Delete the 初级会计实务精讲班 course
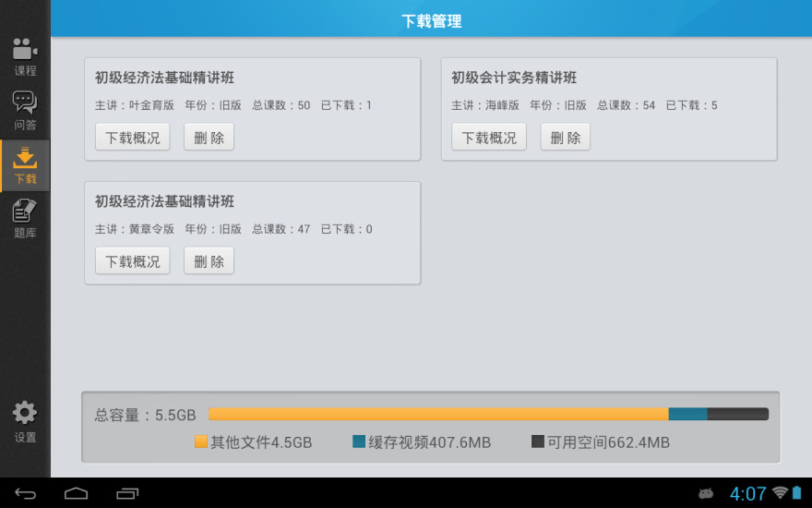This screenshot has width=812, height=508. (x=565, y=137)
